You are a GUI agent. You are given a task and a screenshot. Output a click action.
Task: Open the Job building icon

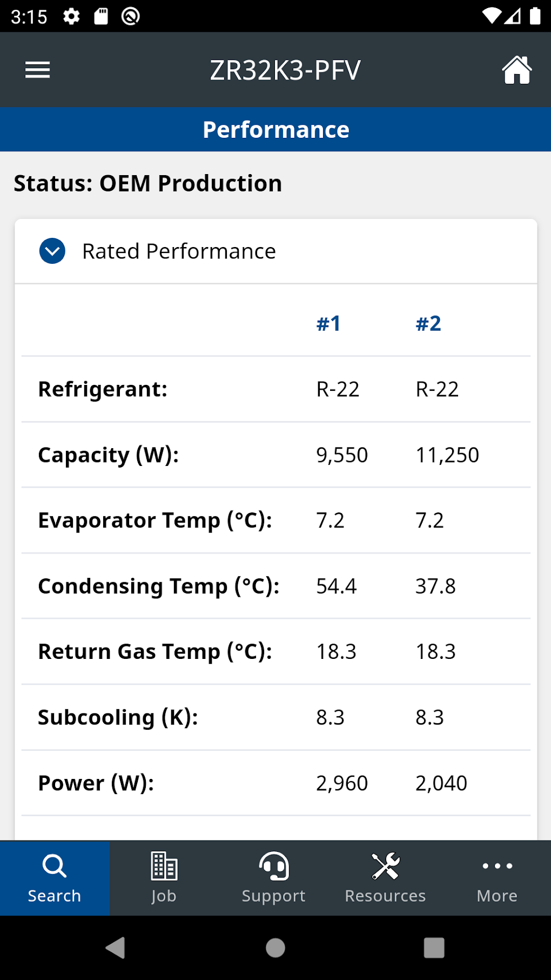164,866
